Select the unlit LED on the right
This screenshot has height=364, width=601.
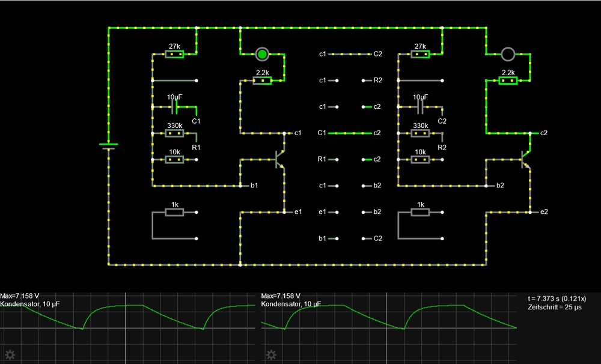click(508, 54)
